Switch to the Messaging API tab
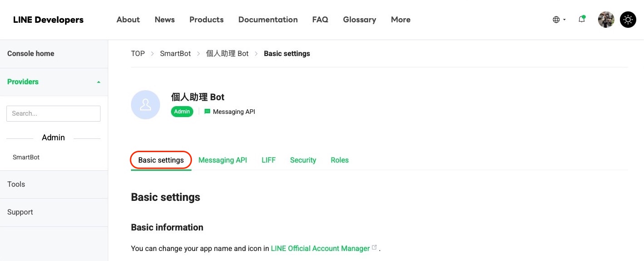 [223, 160]
